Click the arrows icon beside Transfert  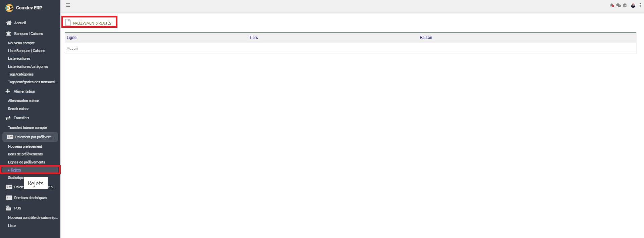click(8, 118)
